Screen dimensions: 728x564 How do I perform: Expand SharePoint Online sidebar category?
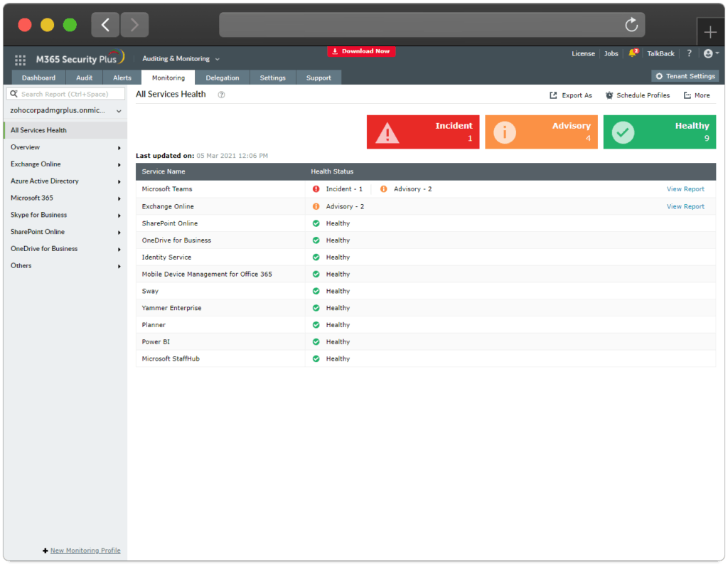pyautogui.click(x=65, y=232)
